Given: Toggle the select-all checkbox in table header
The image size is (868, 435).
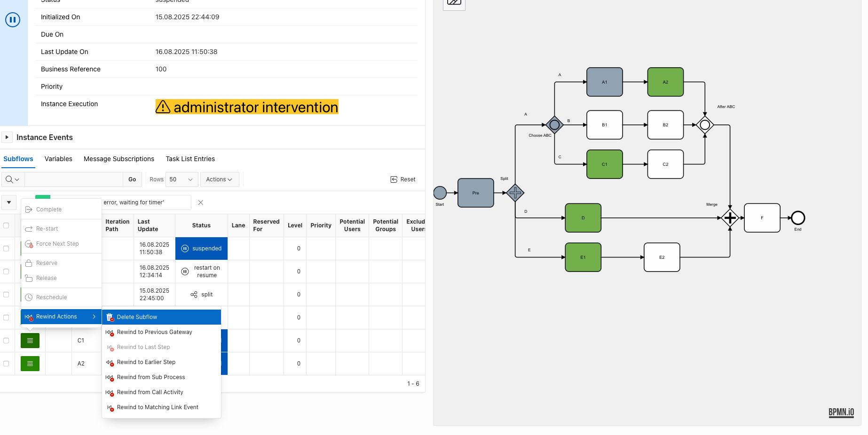Looking at the screenshot, I should coord(6,225).
